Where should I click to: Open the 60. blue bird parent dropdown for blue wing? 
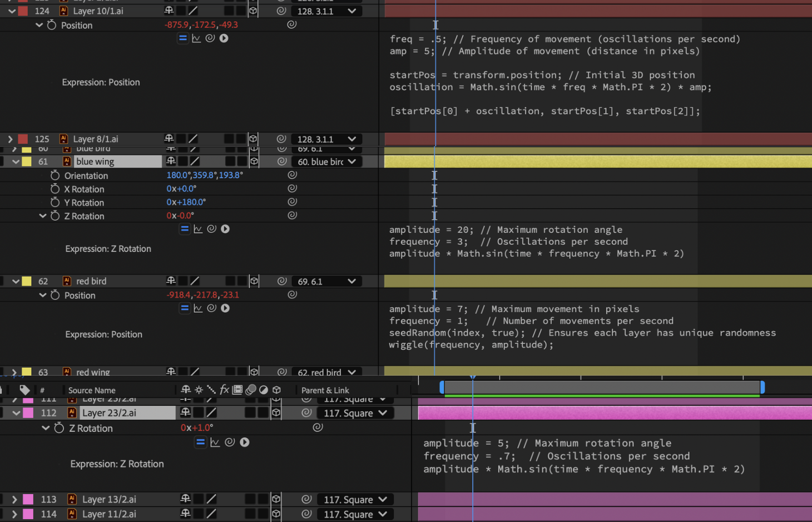click(x=326, y=161)
